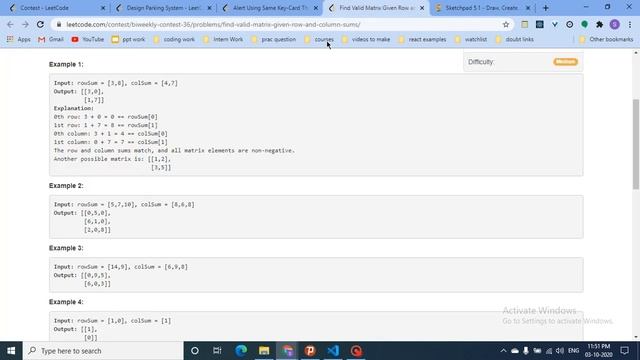This screenshot has height=360, width=640.
Task: Open Task View on taskbar
Action: [x=217, y=351]
